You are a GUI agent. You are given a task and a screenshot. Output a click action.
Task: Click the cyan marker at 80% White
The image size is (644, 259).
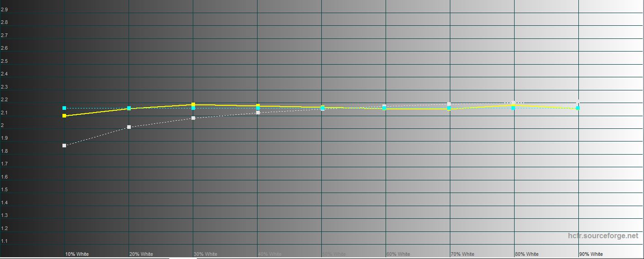(x=513, y=108)
